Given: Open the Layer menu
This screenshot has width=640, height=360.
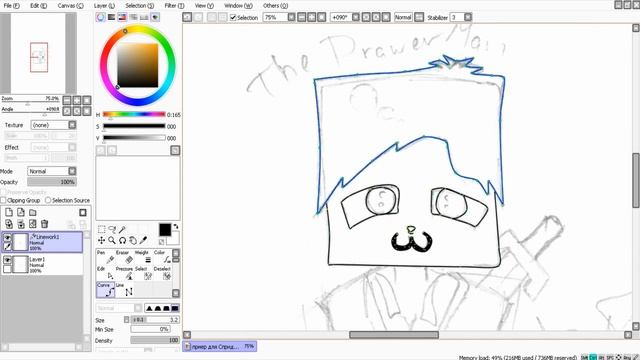Looking at the screenshot, I should click(x=104, y=6).
